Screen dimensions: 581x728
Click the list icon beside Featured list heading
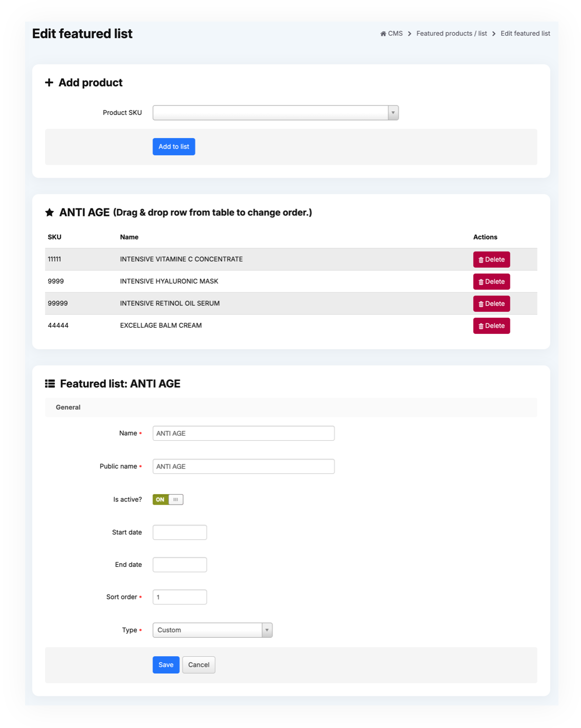pyautogui.click(x=50, y=384)
